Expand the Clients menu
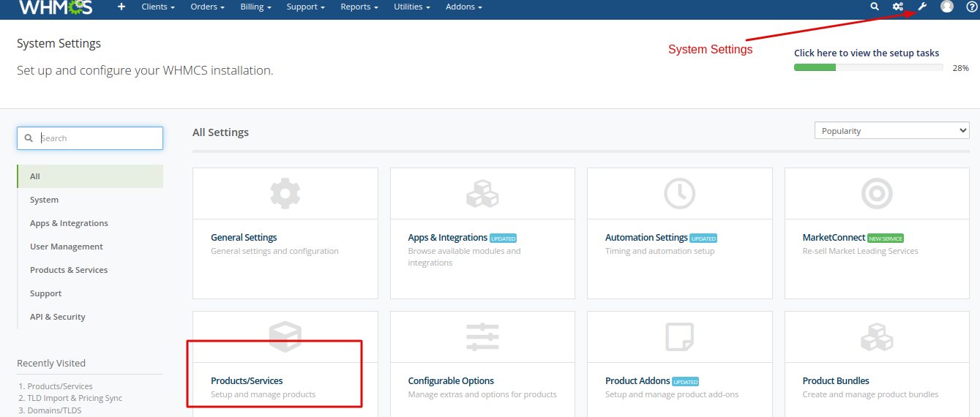Viewport: 980px width, 417px height. tap(158, 7)
